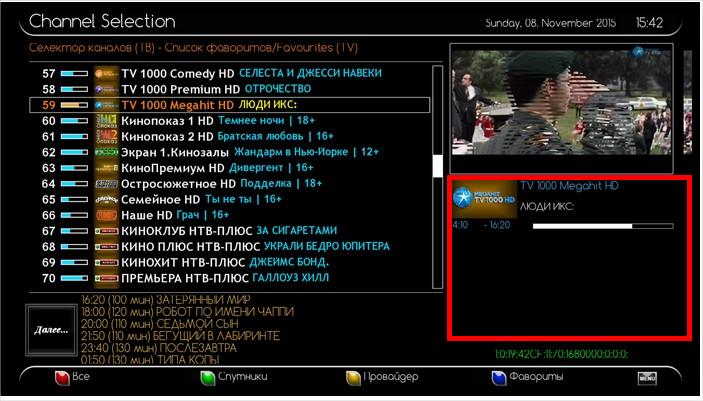
Task: Click the 20:00 СЕДЬМОЙ СЫН schedule entry
Action: coord(160,324)
